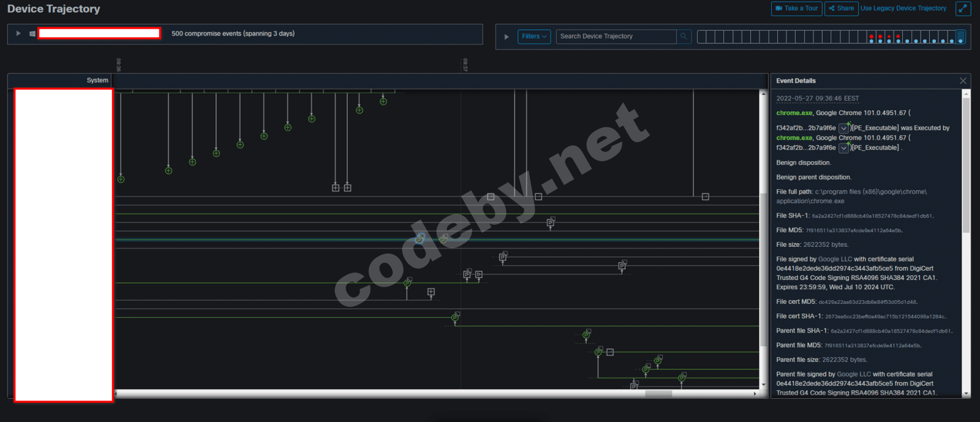This screenshot has height=422, width=980.
Task: Click the highlighted last segment of timeline navigator
Action: click(960, 37)
